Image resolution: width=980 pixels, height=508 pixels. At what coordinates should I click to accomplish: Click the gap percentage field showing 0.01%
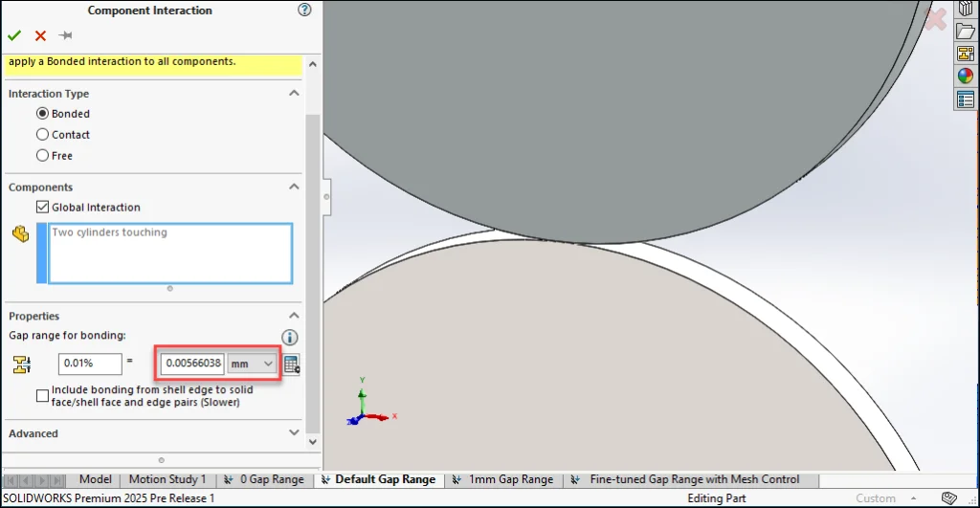tap(90, 364)
